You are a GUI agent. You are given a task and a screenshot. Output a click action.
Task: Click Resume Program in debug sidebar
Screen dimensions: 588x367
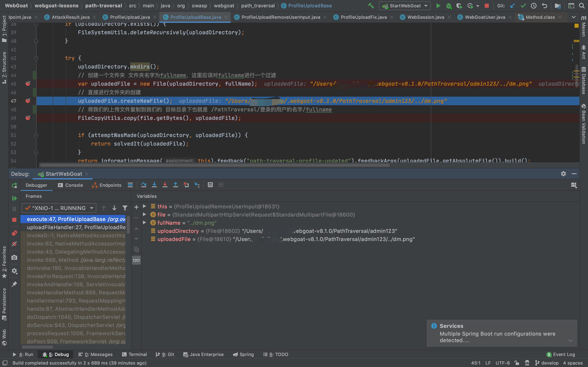14,198
